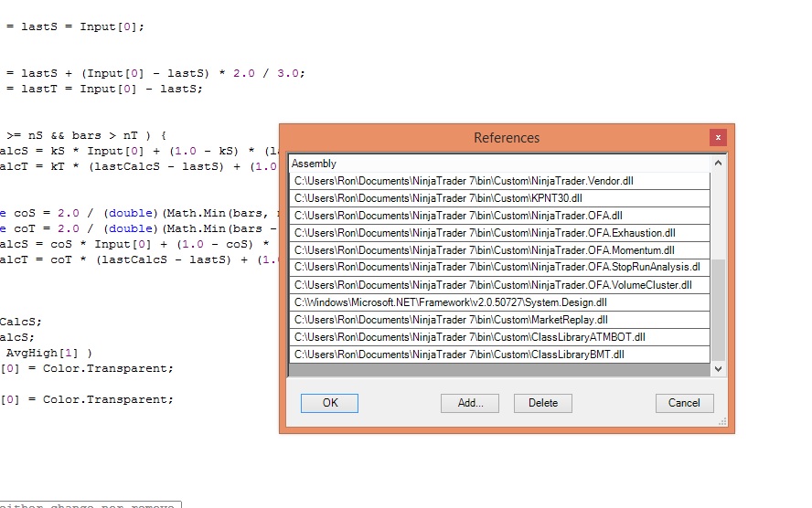Select the NinjaTrader.OFA.Momentum.dll row
This screenshot has width=812, height=508.
pyautogui.click(x=499, y=250)
